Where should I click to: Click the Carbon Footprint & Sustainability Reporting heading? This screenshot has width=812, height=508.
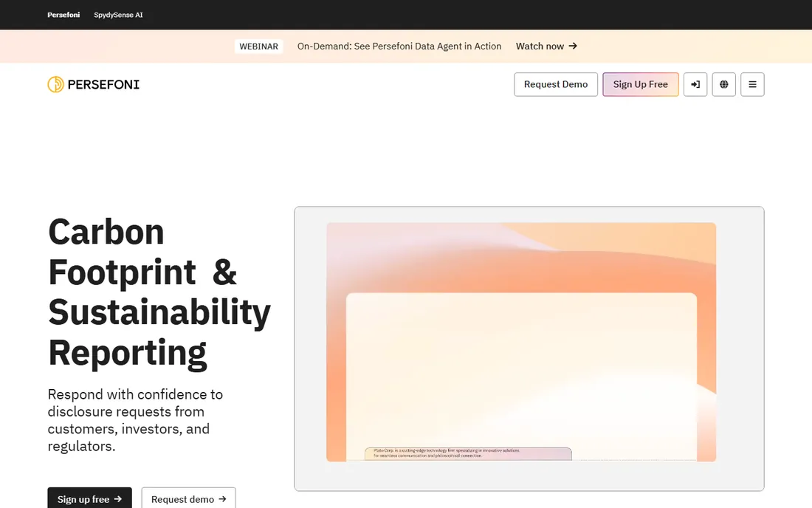point(159,292)
